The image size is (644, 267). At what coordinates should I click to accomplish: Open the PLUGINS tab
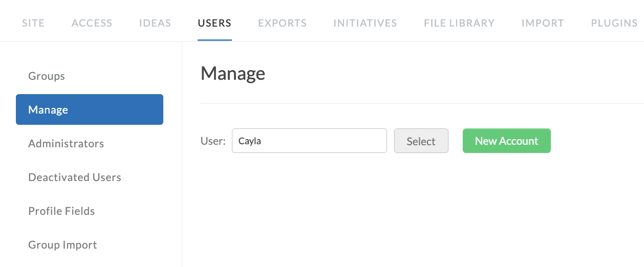614,23
